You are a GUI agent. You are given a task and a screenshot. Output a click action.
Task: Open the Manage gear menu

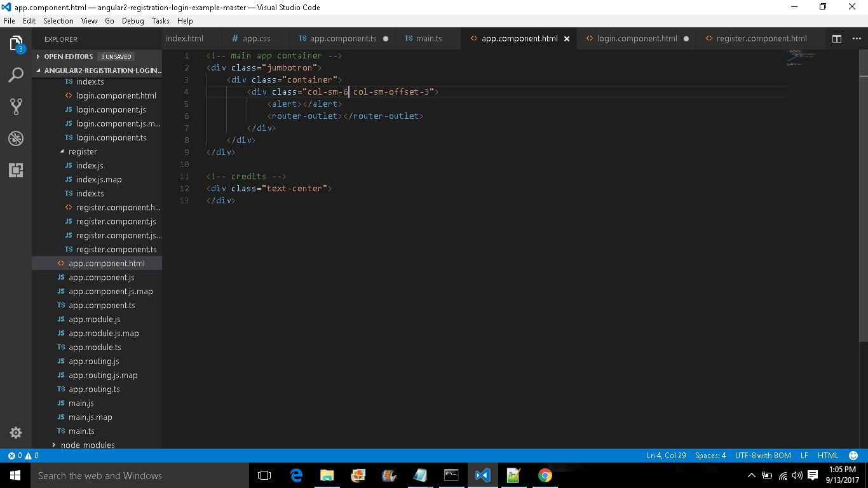point(16,433)
